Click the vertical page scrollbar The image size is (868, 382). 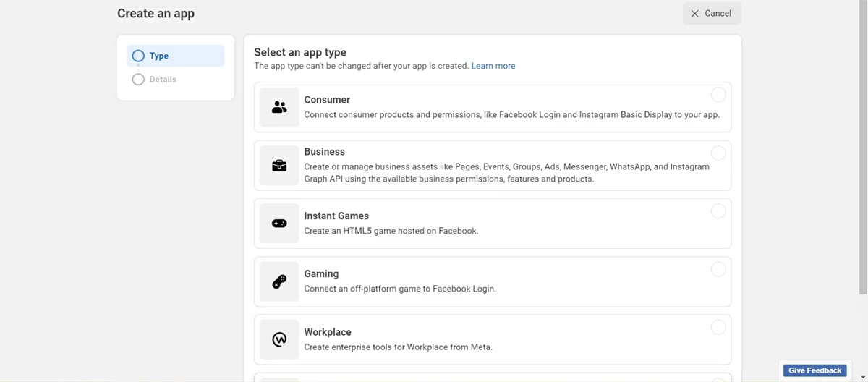pos(863,148)
